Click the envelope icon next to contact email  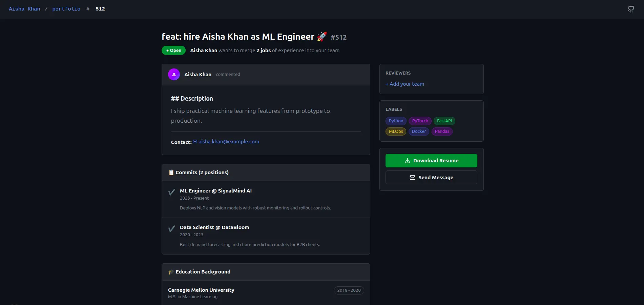pyautogui.click(x=195, y=142)
